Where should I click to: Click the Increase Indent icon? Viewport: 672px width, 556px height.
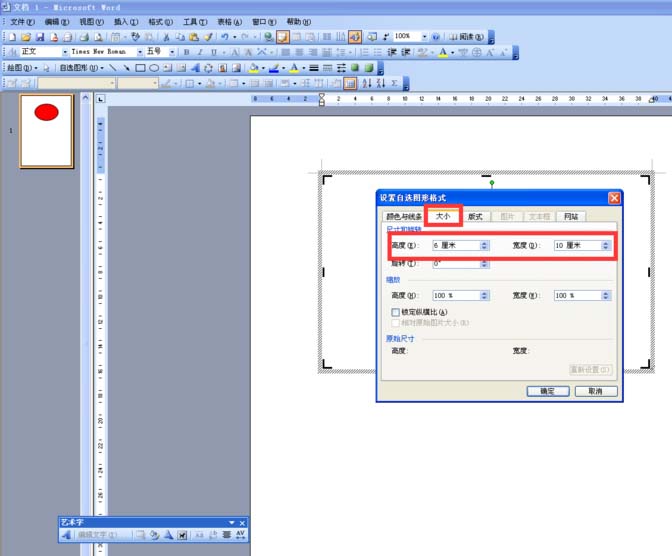coord(405,52)
